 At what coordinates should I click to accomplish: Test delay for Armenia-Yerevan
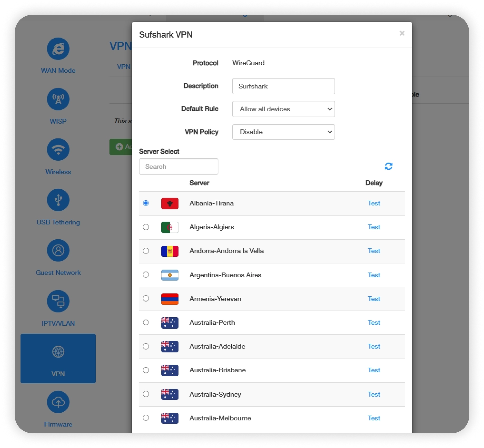374,299
